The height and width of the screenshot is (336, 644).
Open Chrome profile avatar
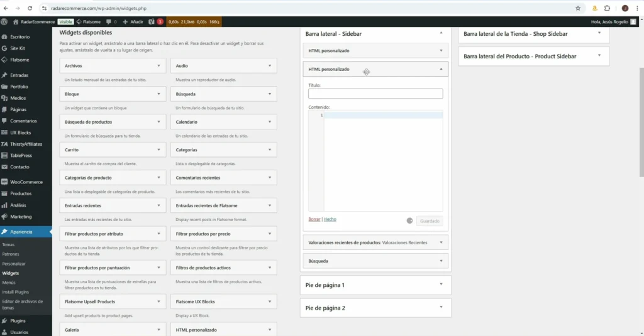(x=625, y=8)
